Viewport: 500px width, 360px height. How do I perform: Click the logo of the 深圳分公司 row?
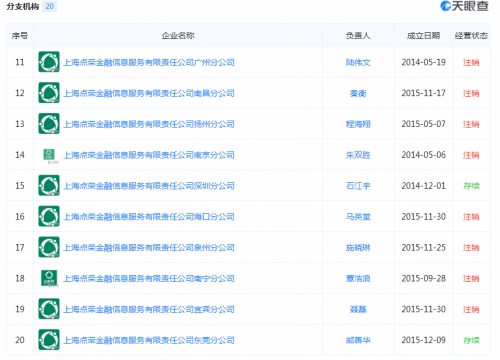pos(49,185)
